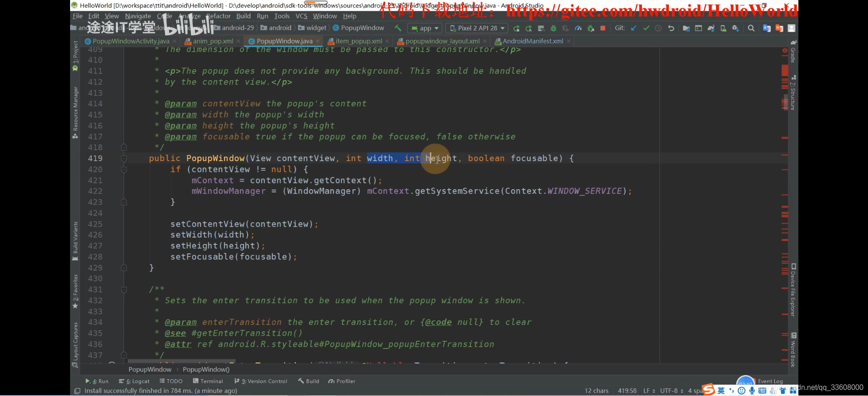Click widget in the navigation breadcrumb

[312, 28]
